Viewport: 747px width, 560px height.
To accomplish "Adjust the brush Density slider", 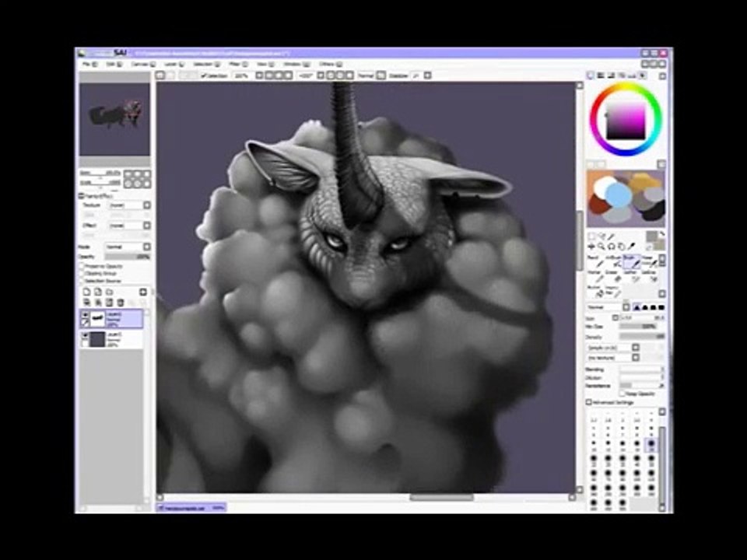I will point(642,337).
